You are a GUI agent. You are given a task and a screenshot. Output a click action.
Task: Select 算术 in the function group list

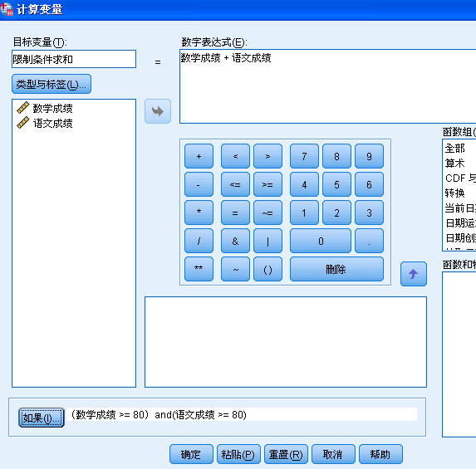[x=454, y=164]
